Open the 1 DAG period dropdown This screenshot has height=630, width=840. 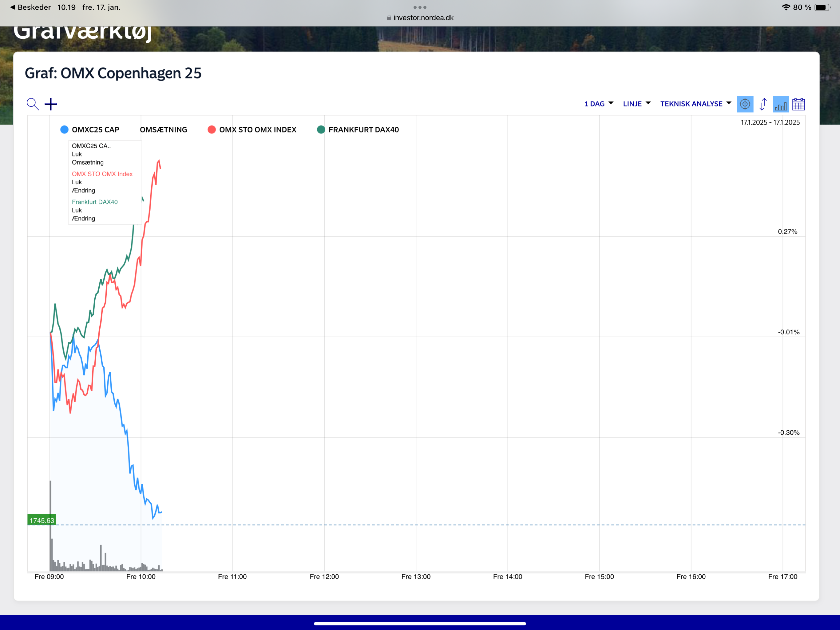(x=598, y=104)
